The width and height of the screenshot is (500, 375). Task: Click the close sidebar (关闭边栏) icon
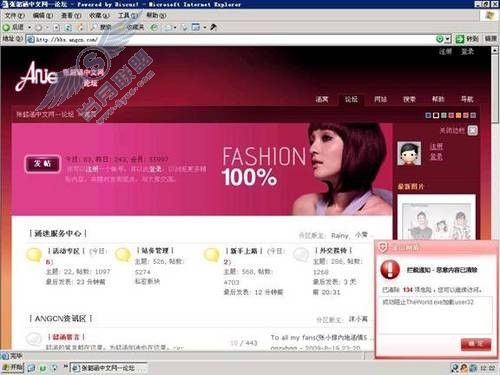point(472,130)
